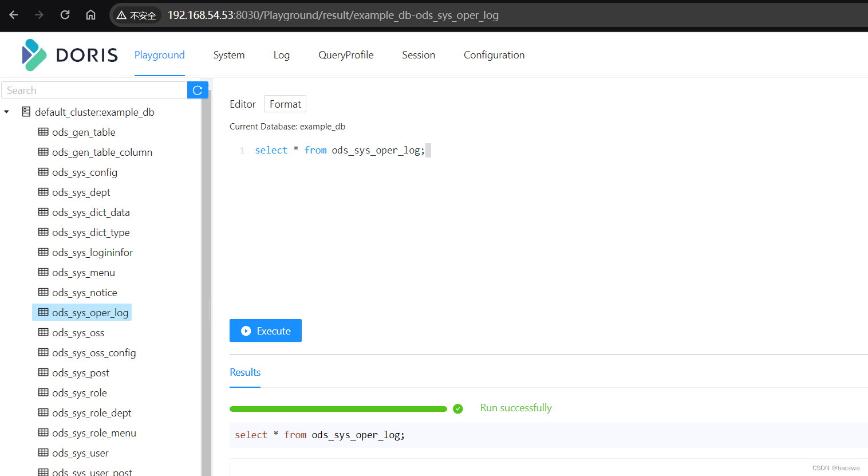Open the Playground tab
868x476 pixels.
point(160,55)
